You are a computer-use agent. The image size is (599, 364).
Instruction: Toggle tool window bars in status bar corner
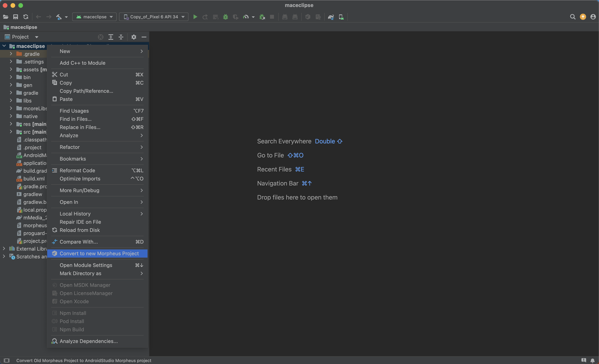click(7, 360)
